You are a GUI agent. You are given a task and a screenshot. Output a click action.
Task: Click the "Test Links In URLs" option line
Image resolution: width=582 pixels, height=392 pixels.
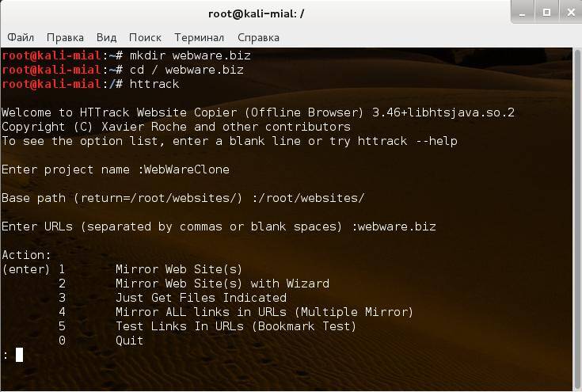tap(236, 326)
